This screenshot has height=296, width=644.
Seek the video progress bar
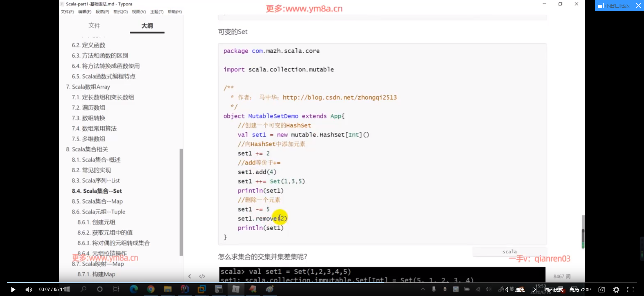[322, 283]
